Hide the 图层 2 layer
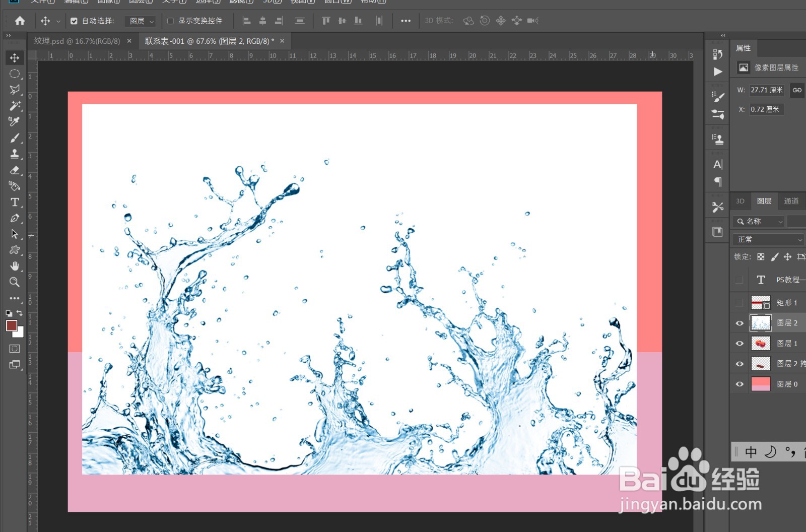 click(x=739, y=323)
